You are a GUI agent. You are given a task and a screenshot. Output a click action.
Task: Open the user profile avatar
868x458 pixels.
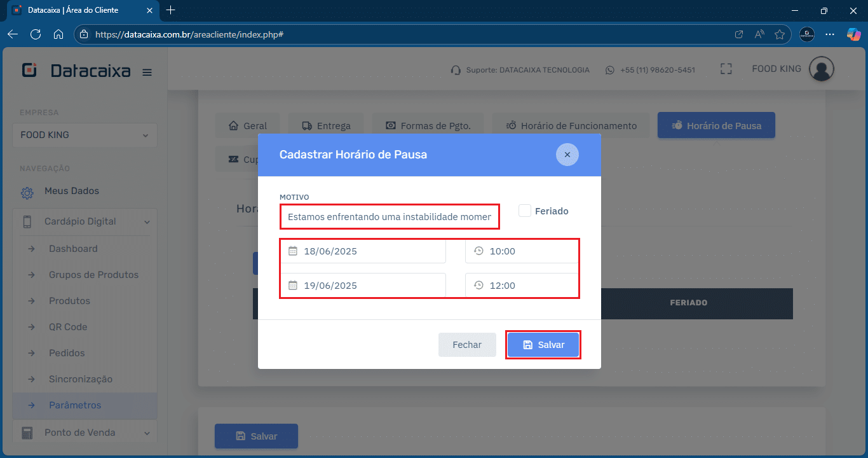coord(821,69)
